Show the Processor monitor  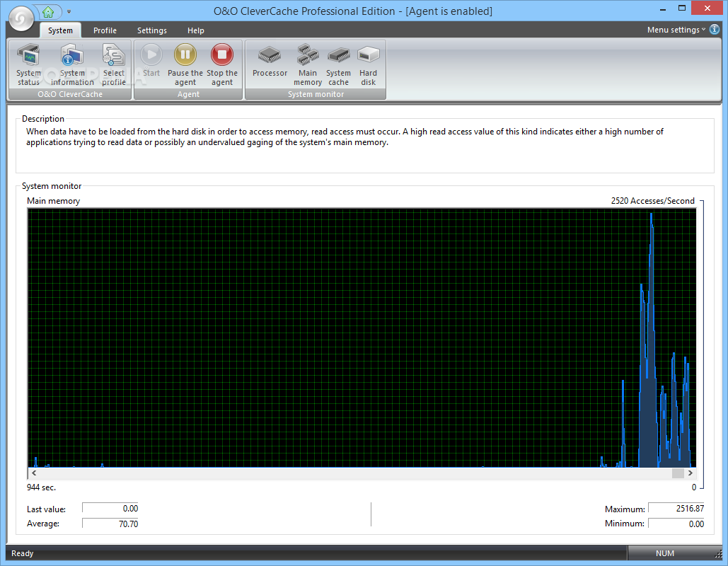click(x=270, y=60)
